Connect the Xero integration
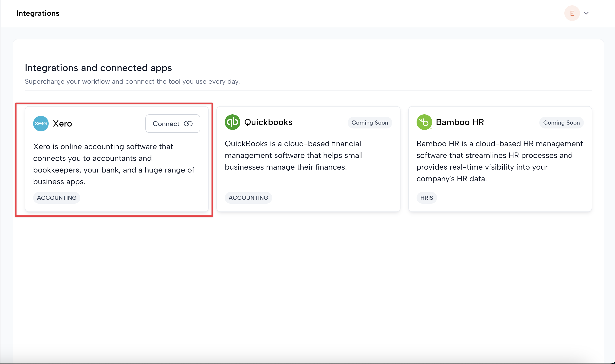The image size is (615, 364). pos(173,124)
